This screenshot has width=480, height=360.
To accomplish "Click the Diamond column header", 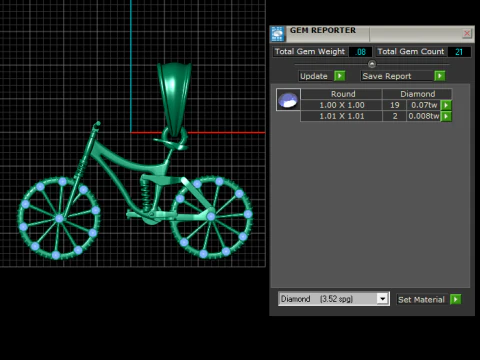I will pyautogui.click(x=417, y=94).
